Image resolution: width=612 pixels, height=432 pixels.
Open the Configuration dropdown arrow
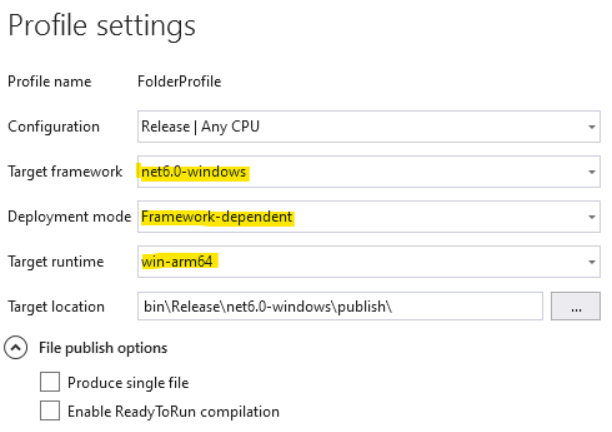tap(592, 127)
